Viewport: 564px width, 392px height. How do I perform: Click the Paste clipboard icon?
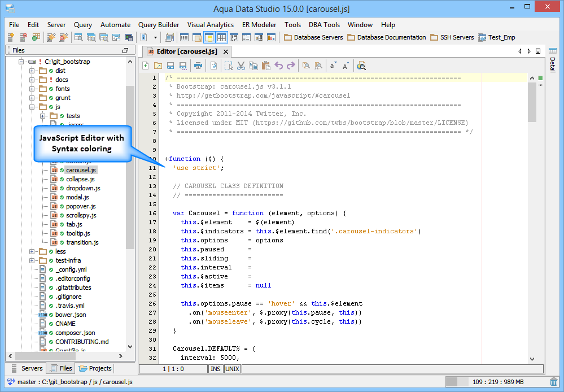pos(265,66)
